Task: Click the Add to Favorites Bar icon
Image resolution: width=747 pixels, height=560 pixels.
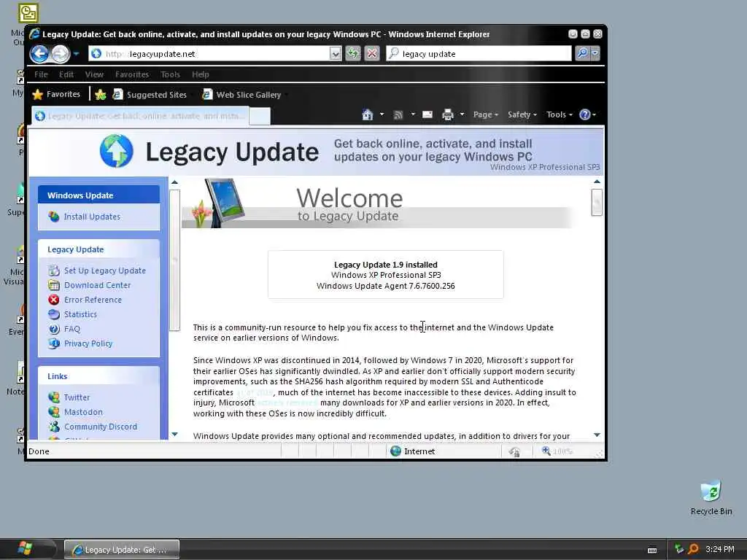Action: pos(100,95)
